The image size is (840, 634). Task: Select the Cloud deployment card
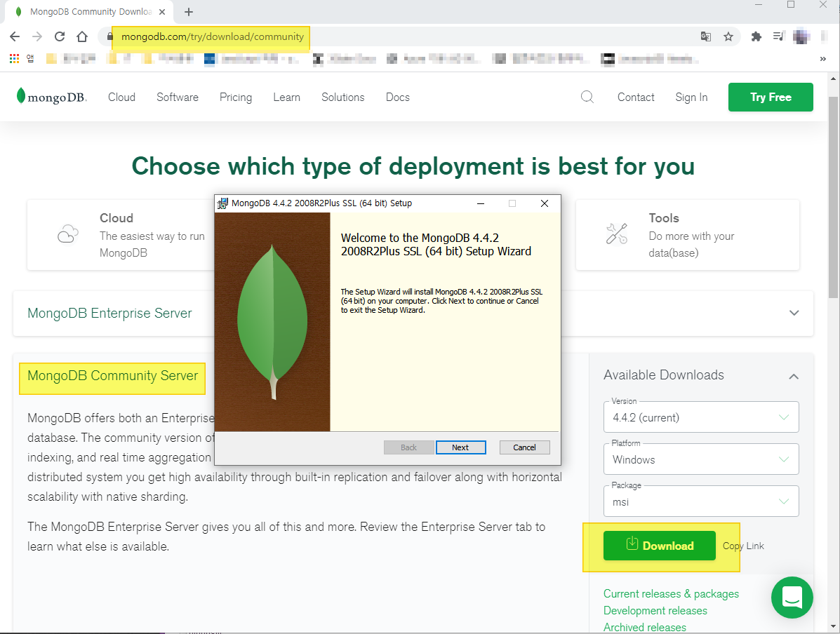click(x=121, y=234)
